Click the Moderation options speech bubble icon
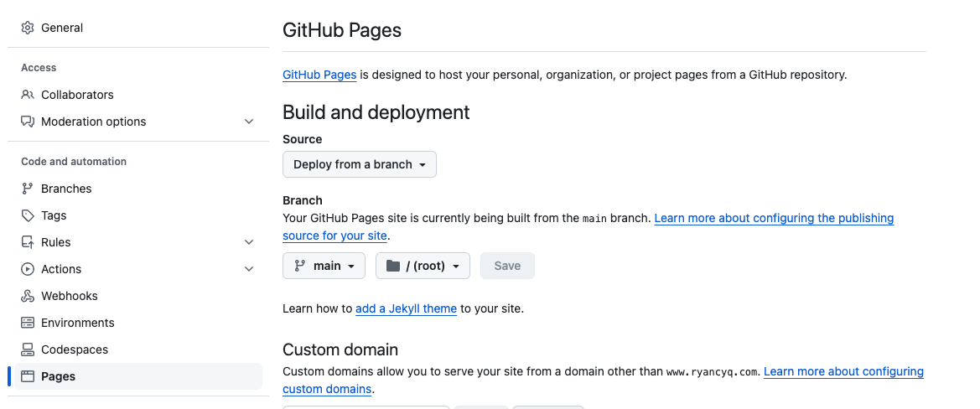 (x=28, y=122)
